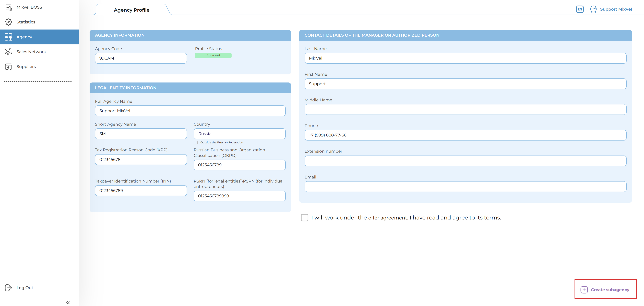Click the Mixvel BOSS logo icon

click(8, 7)
